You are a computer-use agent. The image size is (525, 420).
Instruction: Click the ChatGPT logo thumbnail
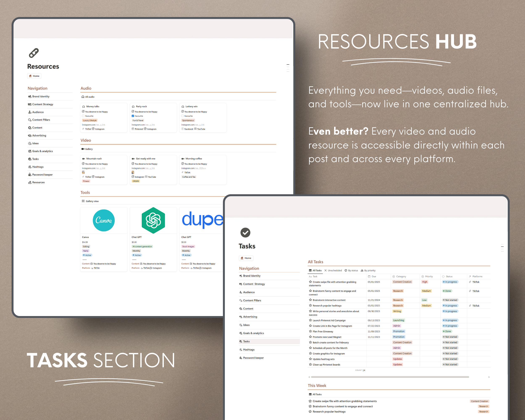point(153,220)
